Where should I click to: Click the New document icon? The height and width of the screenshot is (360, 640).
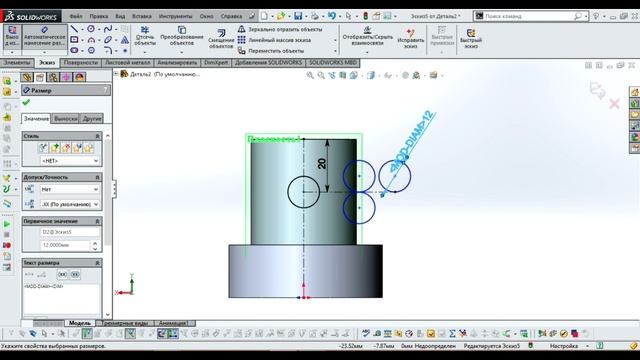point(264,16)
